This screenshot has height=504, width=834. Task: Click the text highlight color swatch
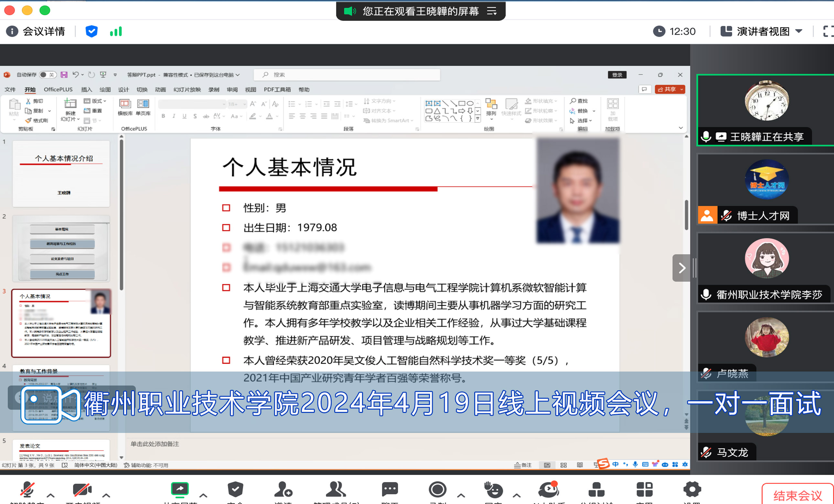[x=252, y=116]
